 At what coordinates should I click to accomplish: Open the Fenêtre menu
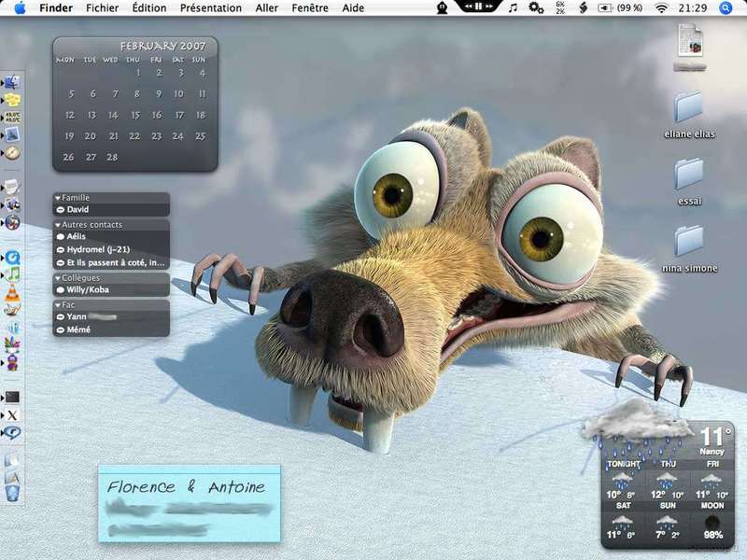(310, 7)
